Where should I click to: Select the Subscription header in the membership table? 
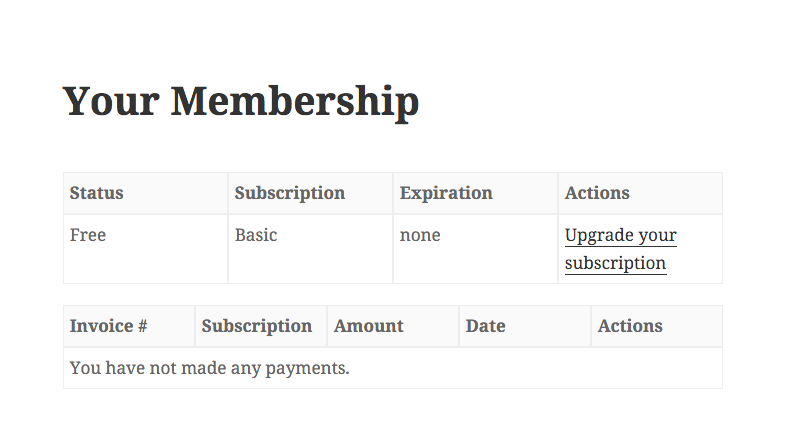pos(290,193)
